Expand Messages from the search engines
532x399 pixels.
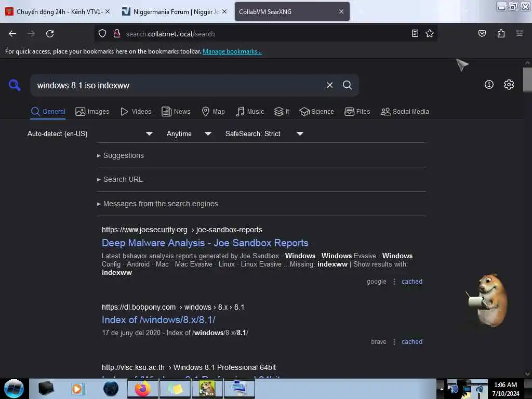coord(157,204)
